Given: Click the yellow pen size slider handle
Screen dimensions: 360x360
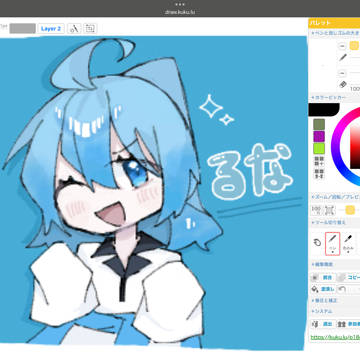Looking at the screenshot, I should pos(354,46).
